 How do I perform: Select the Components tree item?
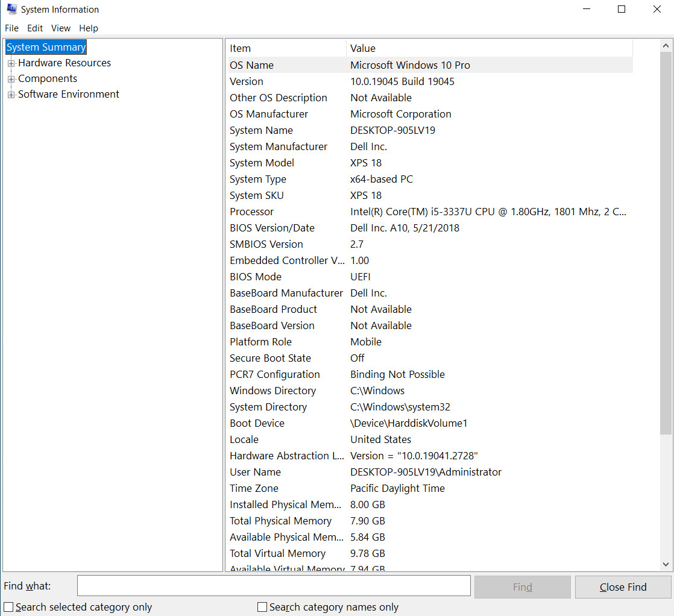[48, 79]
